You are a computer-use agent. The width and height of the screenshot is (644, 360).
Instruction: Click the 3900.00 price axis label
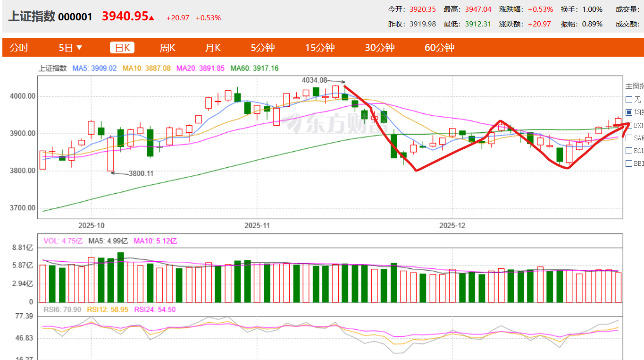22,133
